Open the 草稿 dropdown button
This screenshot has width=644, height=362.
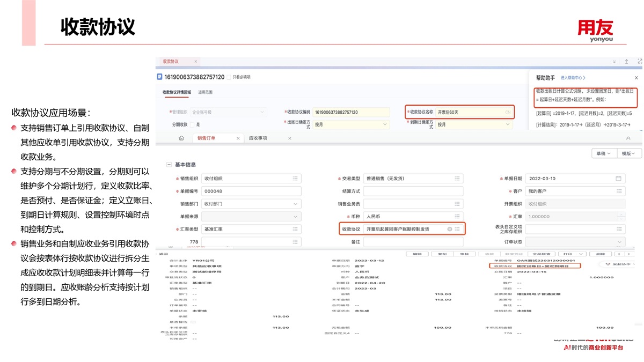[x=603, y=153]
